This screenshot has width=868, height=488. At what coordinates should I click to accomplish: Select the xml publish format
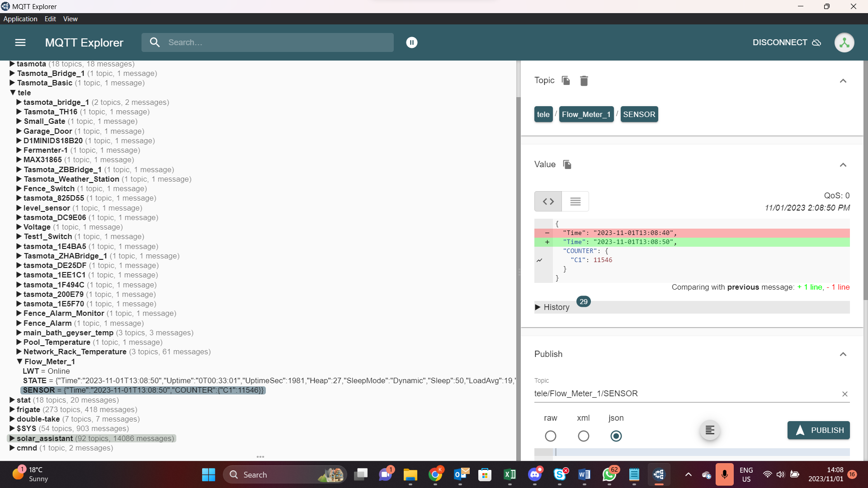click(x=583, y=436)
